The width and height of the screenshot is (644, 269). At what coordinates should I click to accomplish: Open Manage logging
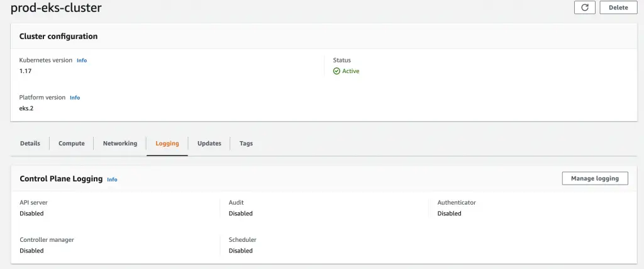595,178
